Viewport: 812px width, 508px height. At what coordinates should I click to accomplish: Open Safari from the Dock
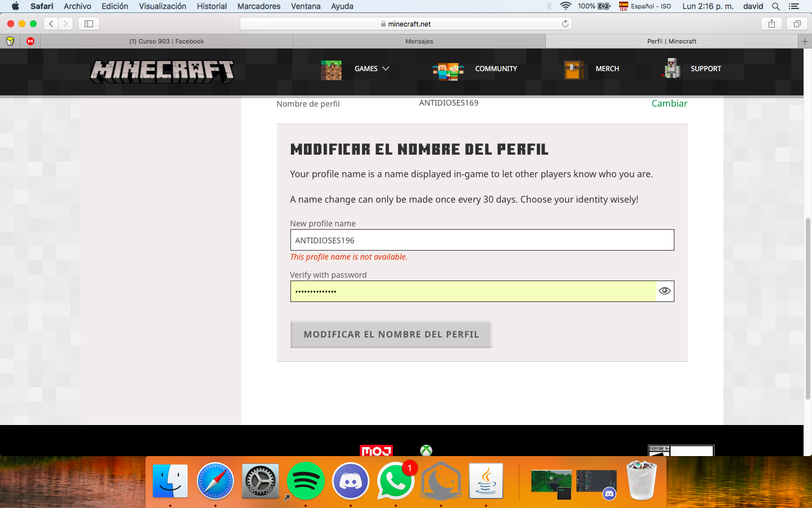215,481
